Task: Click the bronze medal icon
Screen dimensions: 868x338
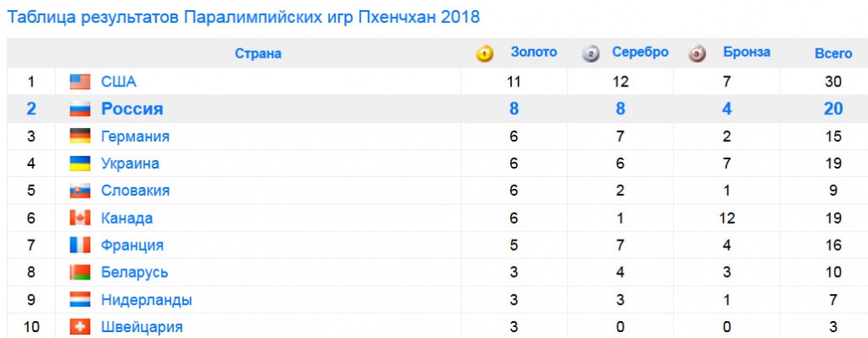Action: (x=697, y=54)
